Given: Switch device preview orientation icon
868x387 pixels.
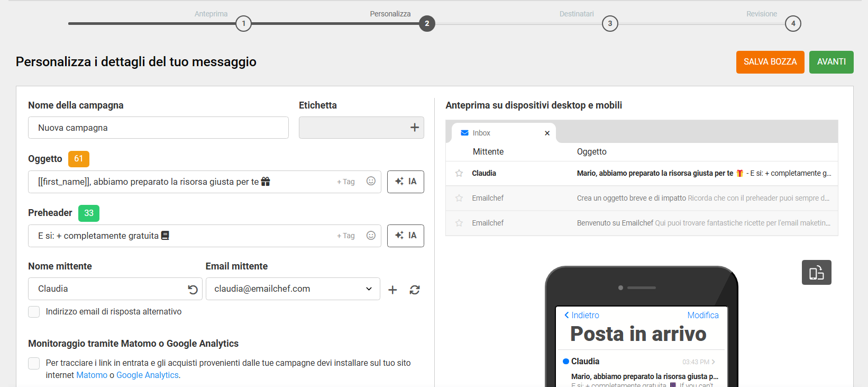Looking at the screenshot, I should pyautogui.click(x=816, y=273).
